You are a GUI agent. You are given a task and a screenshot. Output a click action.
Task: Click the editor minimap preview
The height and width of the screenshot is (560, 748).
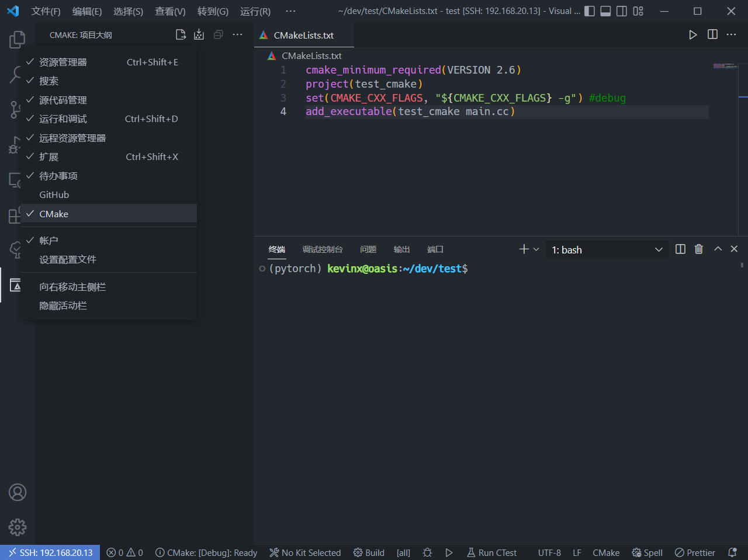pyautogui.click(x=725, y=66)
